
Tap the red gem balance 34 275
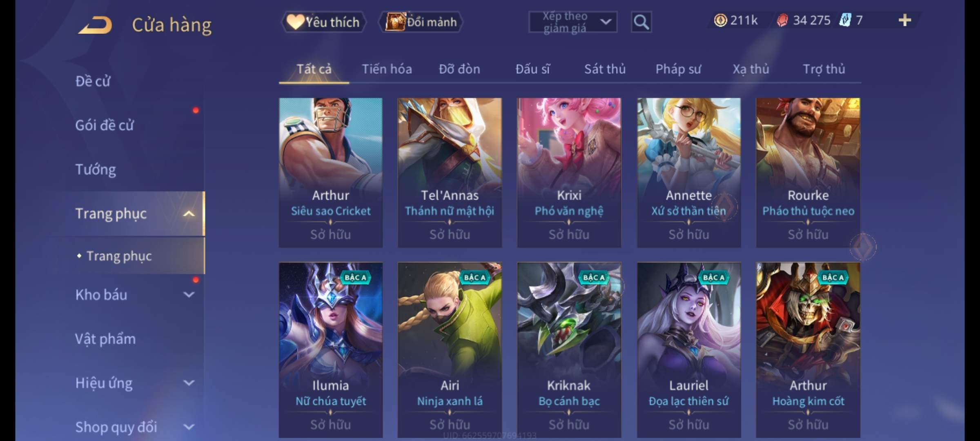point(804,20)
